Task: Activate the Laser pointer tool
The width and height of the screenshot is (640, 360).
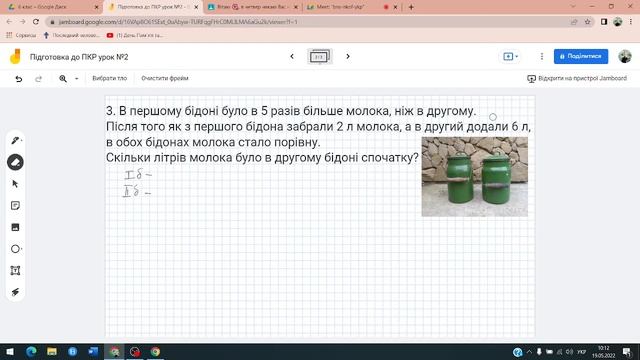Action: tap(16, 292)
